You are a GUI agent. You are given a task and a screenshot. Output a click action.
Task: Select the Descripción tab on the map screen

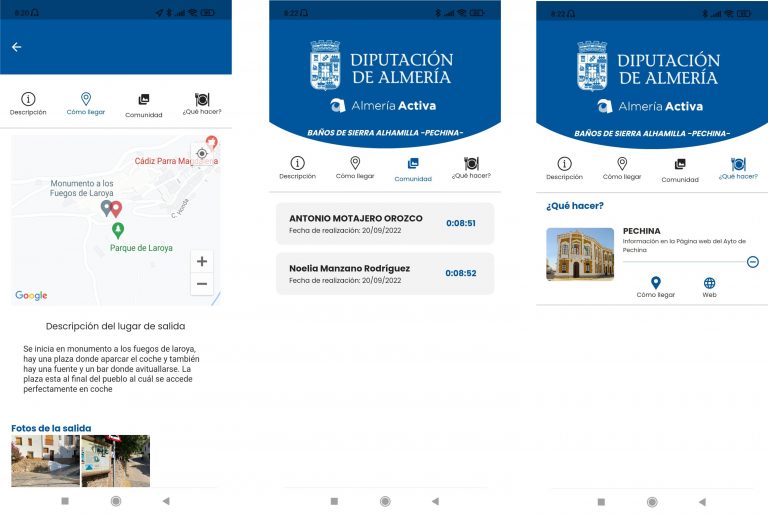pyautogui.click(x=28, y=104)
